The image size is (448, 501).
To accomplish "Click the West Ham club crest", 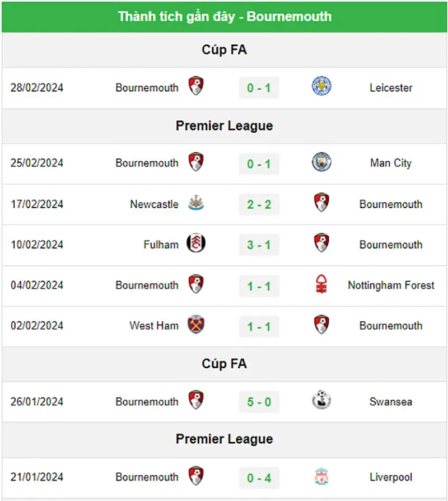I will click(x=196, y=324).
